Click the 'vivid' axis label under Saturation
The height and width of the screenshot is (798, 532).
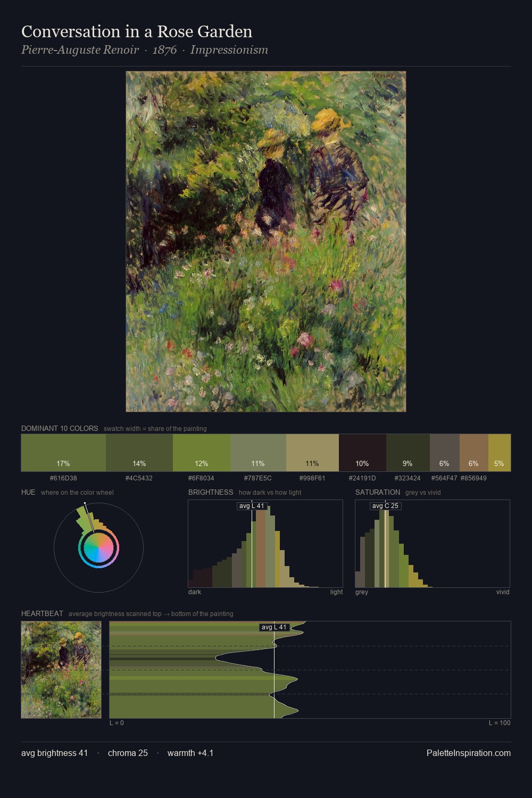(503, 592)
